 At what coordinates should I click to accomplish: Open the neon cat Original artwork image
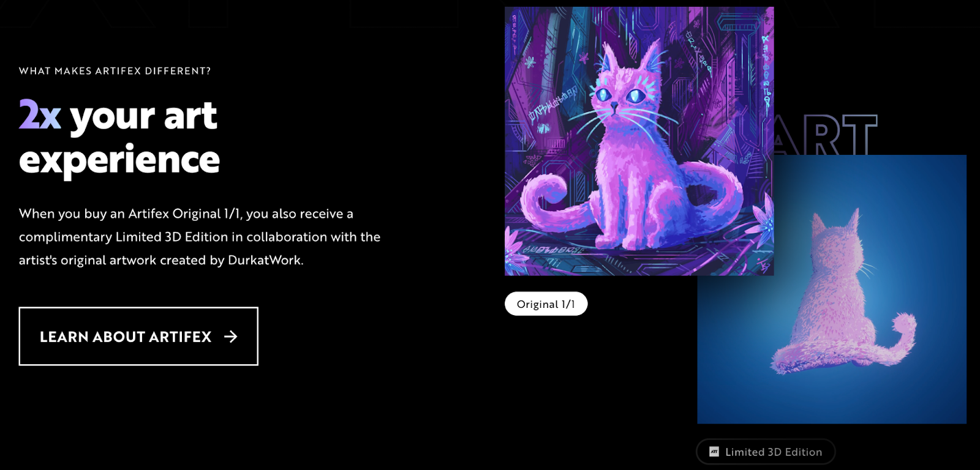click(x=639, y=141)
